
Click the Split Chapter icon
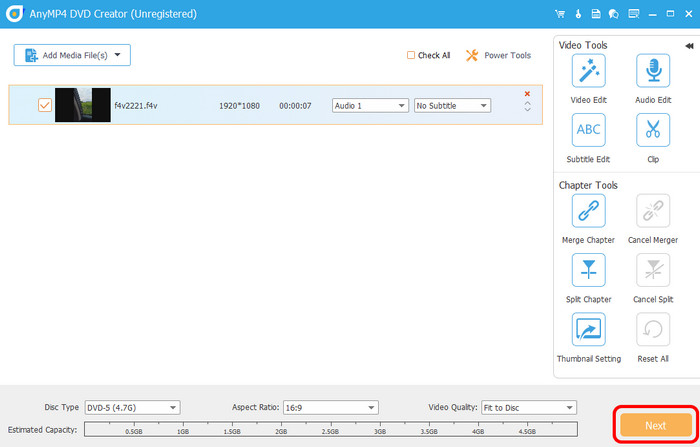588,270
